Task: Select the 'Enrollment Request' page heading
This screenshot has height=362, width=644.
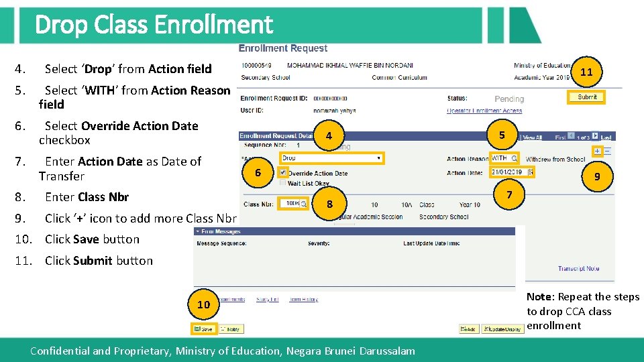Action: (283, 48)
